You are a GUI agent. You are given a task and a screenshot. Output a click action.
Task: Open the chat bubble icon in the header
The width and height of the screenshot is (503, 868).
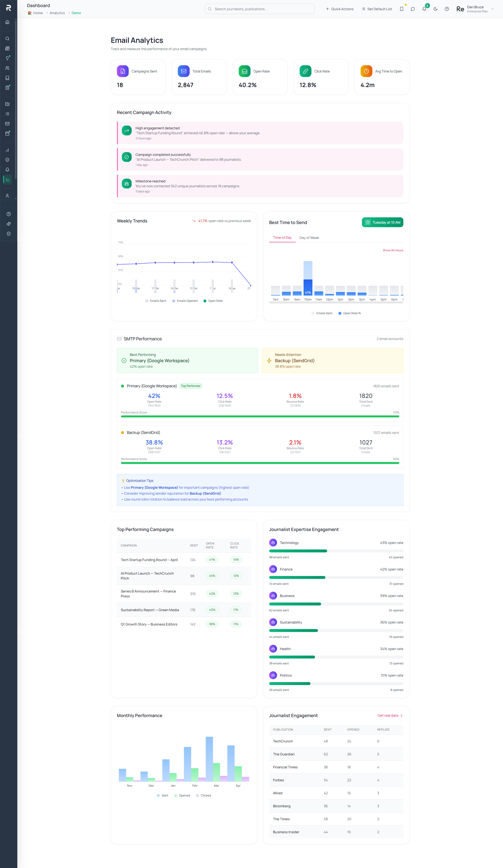tap(413, 9)
